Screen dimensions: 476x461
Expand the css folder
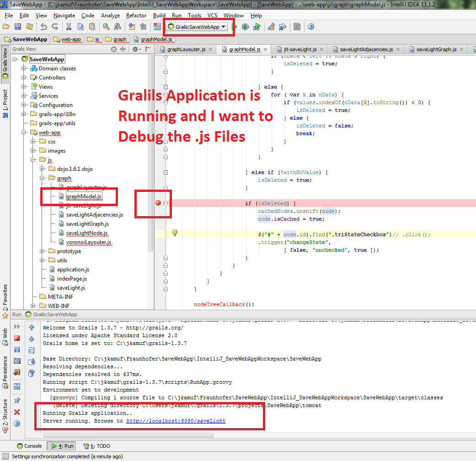(x=33, y=142)
